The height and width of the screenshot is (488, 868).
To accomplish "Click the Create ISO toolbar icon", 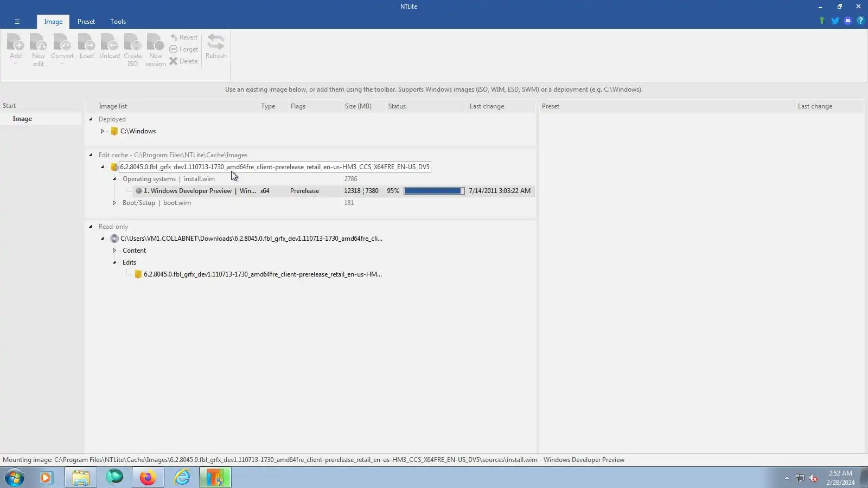I will tap(133, 49).
